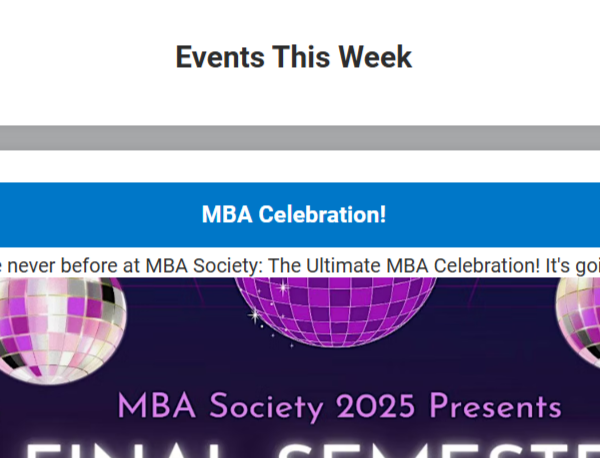Click the "Events This Week" heading
The height and width of the screenshot is (458, 600).
point(293,57)
